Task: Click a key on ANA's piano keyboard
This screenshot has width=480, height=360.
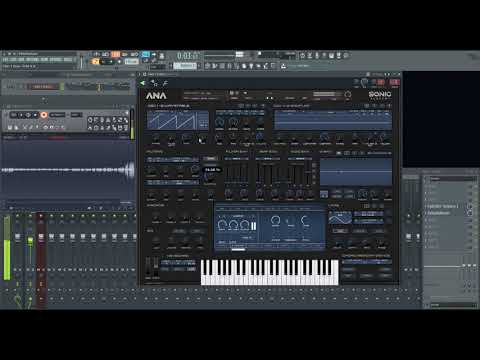Action: pyautogui.click(x=269, y=272)
